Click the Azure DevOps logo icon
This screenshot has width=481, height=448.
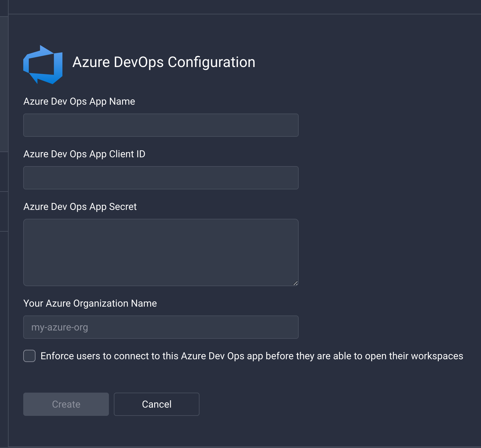point(43,65)
